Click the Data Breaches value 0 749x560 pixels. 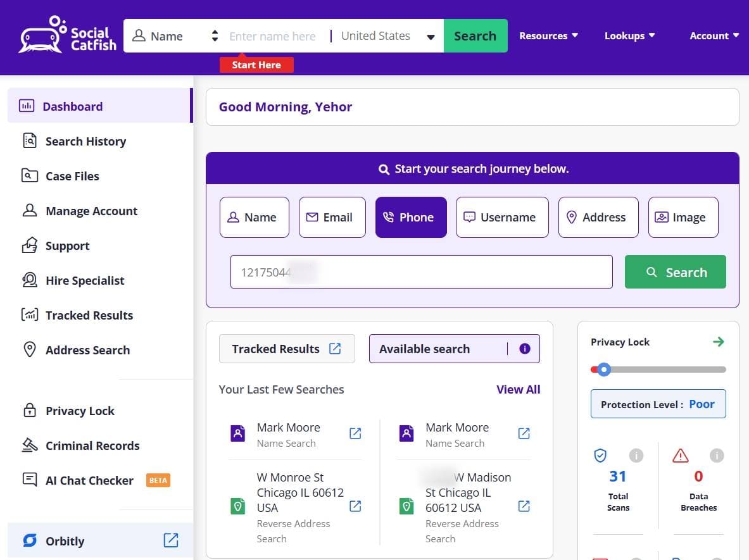click(x=698, y=476)
